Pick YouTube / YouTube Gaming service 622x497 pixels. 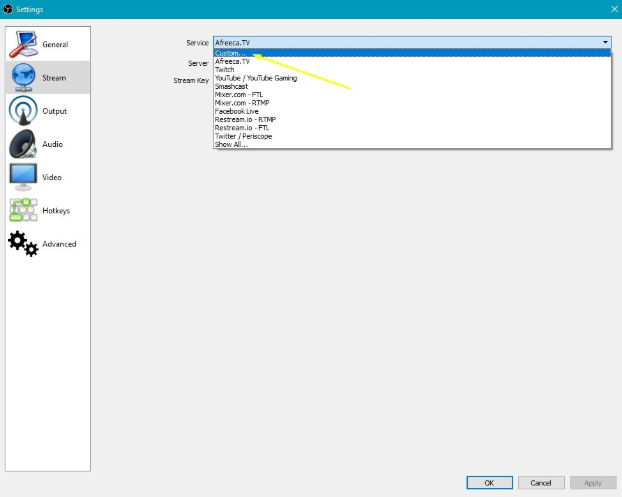coord(412,78)
